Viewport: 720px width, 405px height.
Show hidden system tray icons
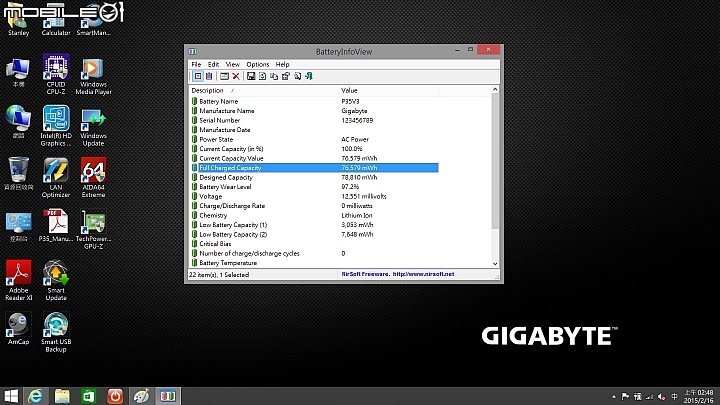[x=613, y=397]
